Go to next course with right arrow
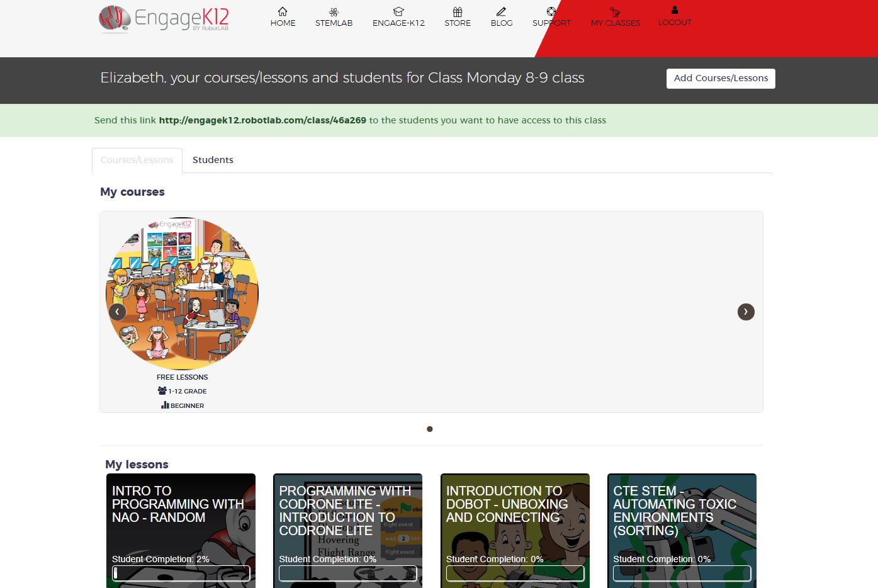Screen dimensions: 878x588 point(746,312)
